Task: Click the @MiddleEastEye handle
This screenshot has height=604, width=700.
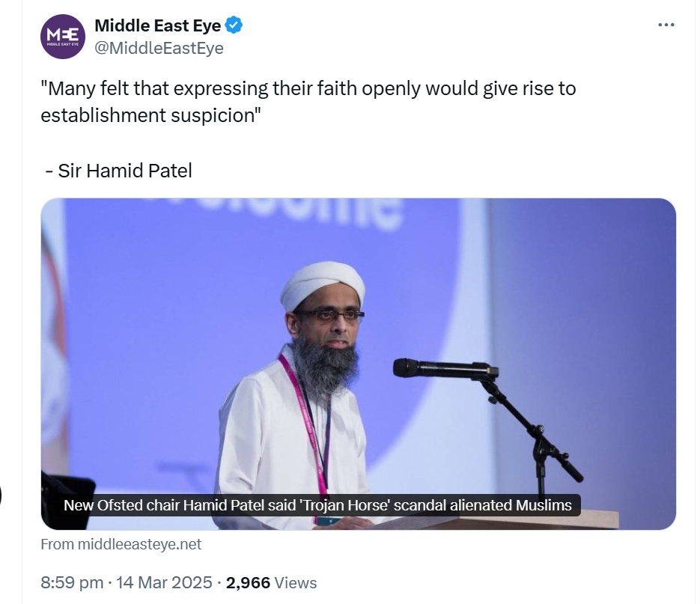Action: (159, 48)
